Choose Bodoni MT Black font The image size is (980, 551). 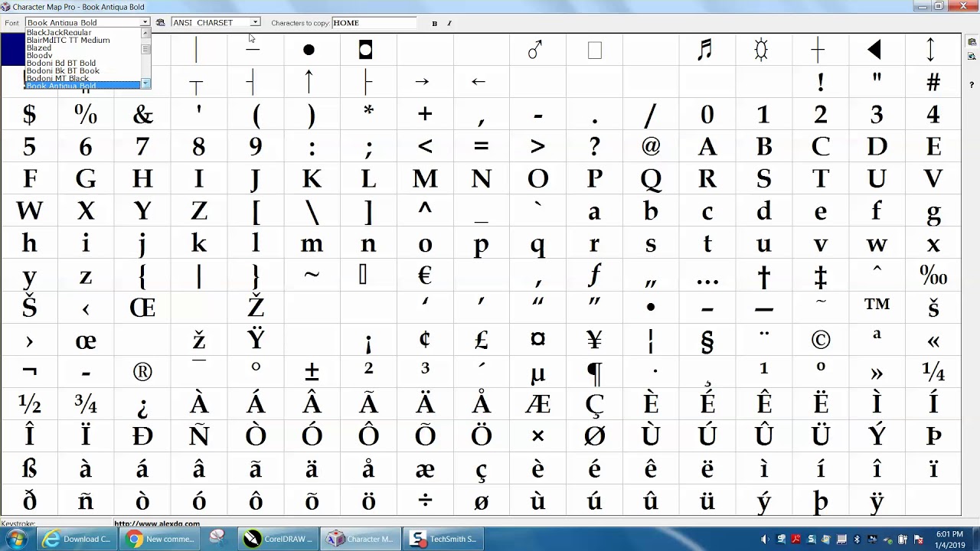point(57,79)
